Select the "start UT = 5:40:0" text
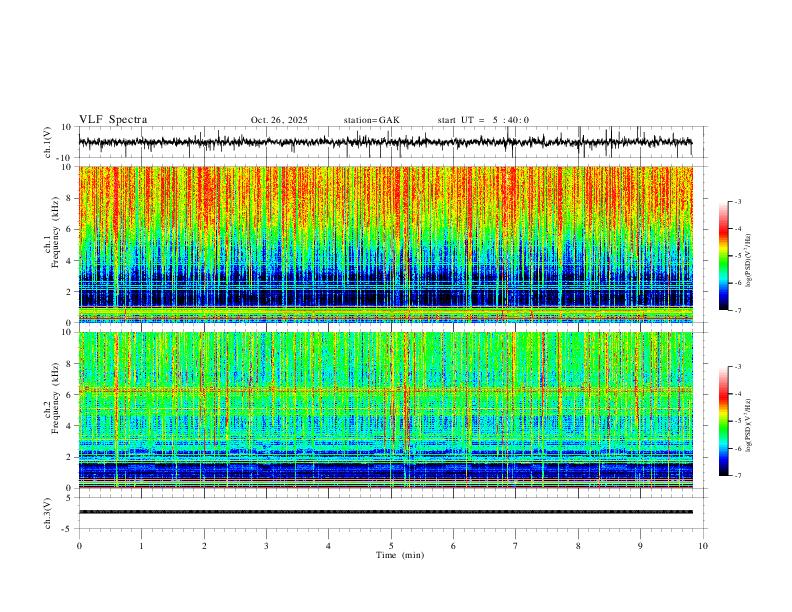The height and width of the screenshot is (612, 792). pyautogui.click(x=483, y=120)
